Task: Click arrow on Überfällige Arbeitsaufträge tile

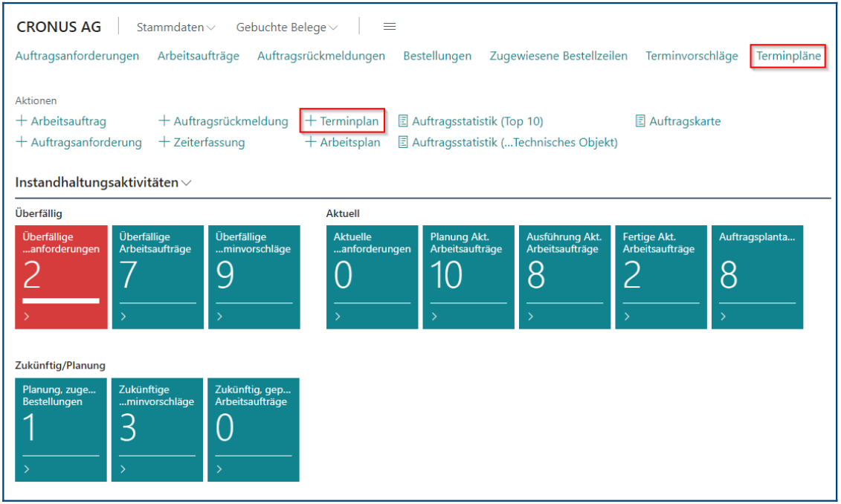Action: tap(123, 317)
